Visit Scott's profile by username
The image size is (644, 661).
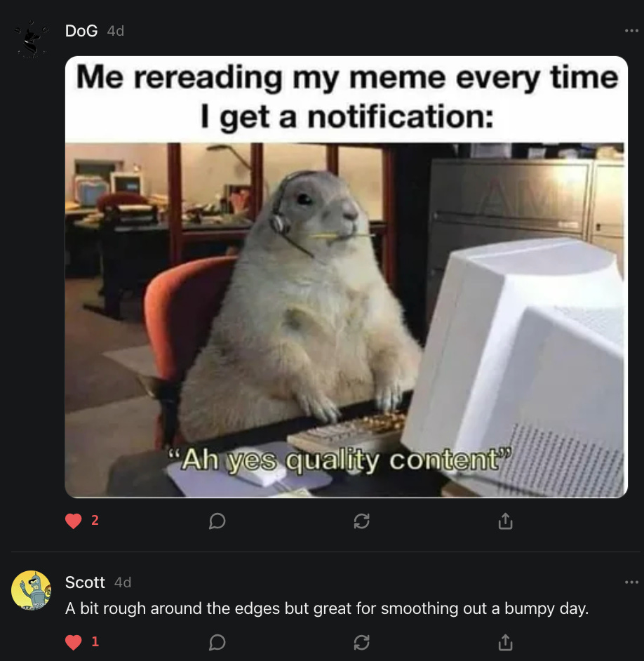click(x=85, y=582)
